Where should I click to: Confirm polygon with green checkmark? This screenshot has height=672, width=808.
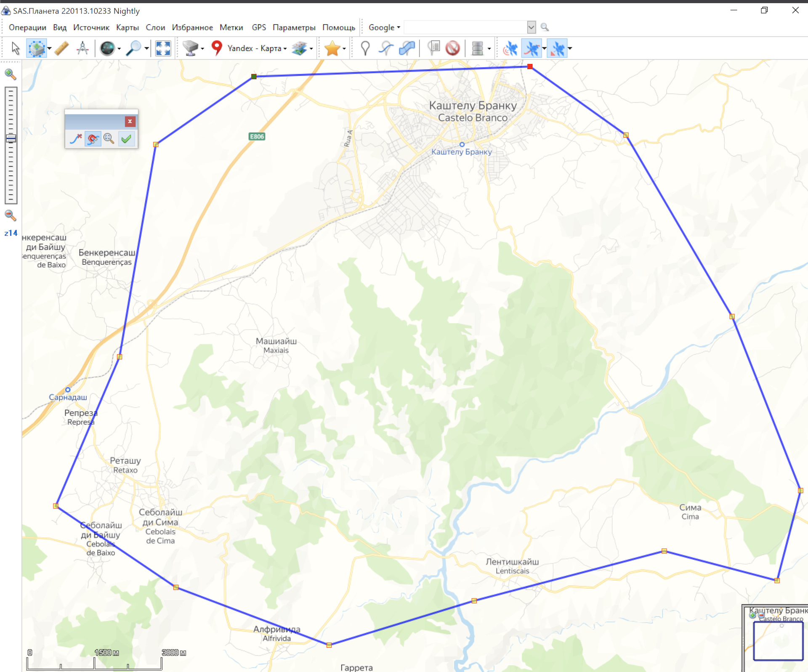pyautogui.click(x=126, y=138)
